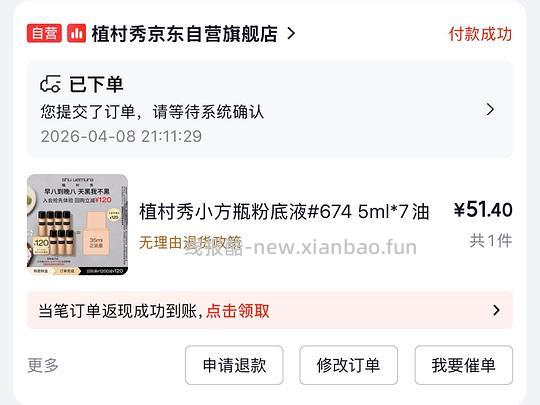Screen dimensions: 540x405
Task: Click the 申请退款 button
Action: [234, 365]
